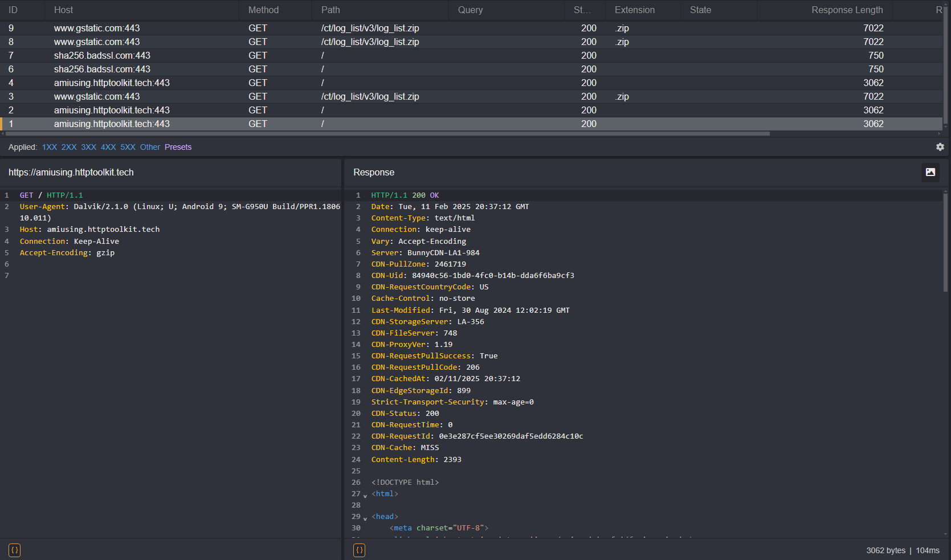
Task: Click the braces icon under the response pane
Action: [x=359, y=550]
